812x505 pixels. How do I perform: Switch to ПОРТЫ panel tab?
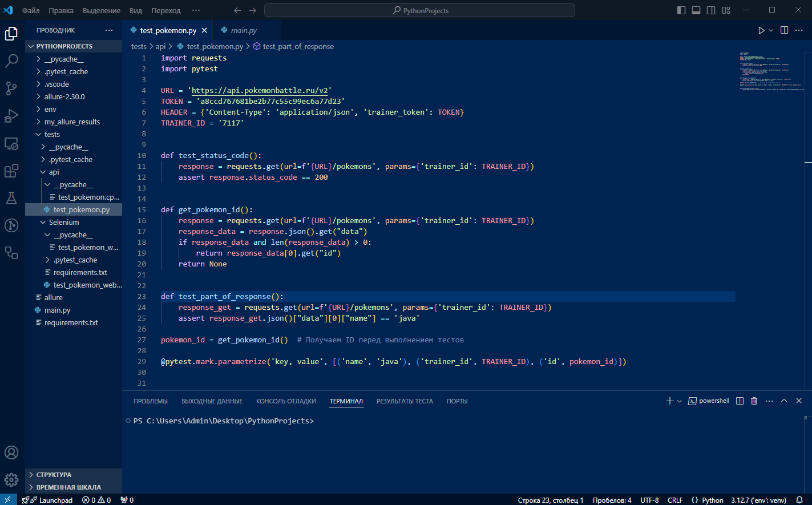(457, 401)
